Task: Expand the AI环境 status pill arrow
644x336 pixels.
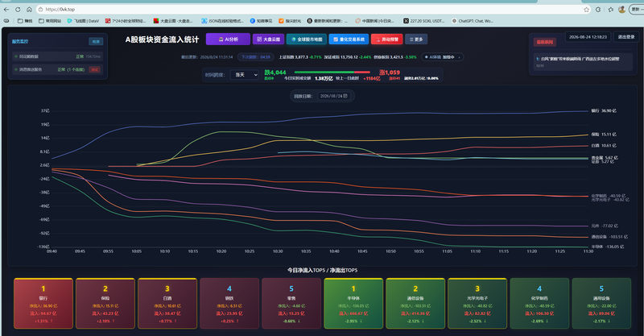Action: pyautogui.click(x=459, y=57)
